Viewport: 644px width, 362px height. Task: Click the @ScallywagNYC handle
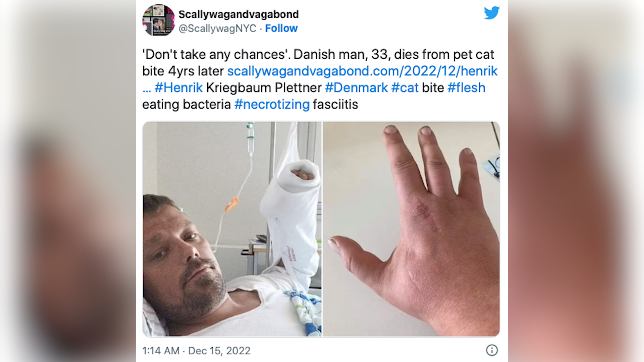(x=217, y=28)
